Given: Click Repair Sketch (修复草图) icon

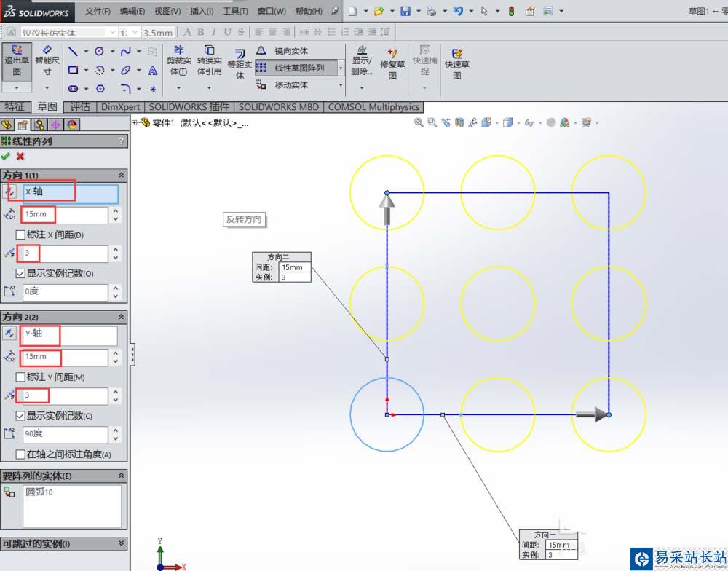Looking at the screenshot, I should [x=392, y=63].
